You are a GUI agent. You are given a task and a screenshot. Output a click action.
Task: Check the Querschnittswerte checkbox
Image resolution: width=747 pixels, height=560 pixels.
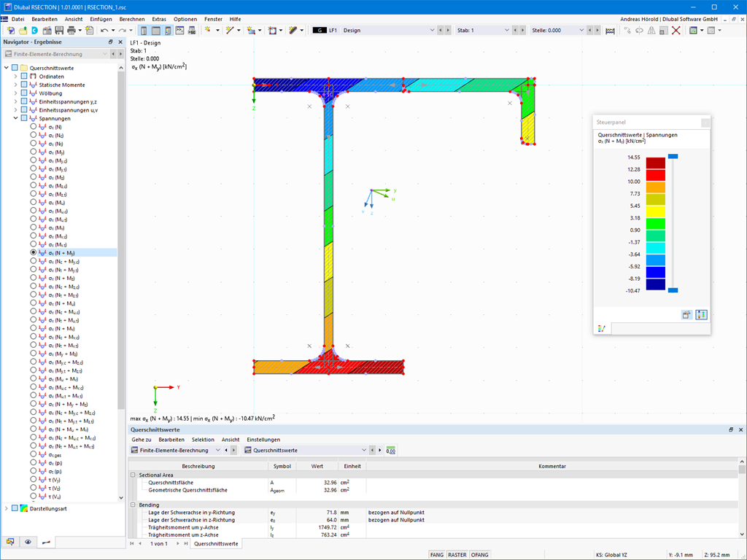click(15, 68)
